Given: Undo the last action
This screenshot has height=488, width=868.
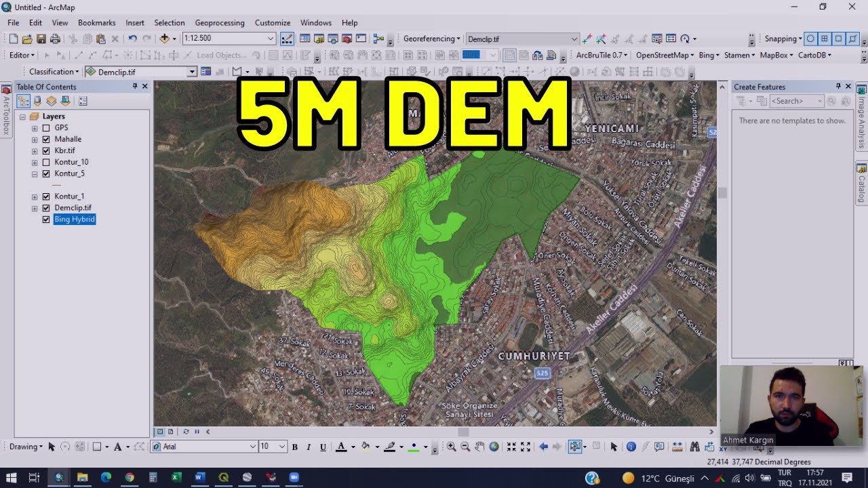Looking at the screenshot, I should 132,39.
